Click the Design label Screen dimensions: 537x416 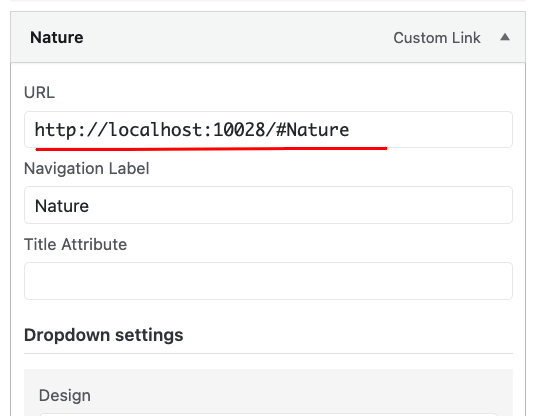pyautogui.click(x=65, y=395)
